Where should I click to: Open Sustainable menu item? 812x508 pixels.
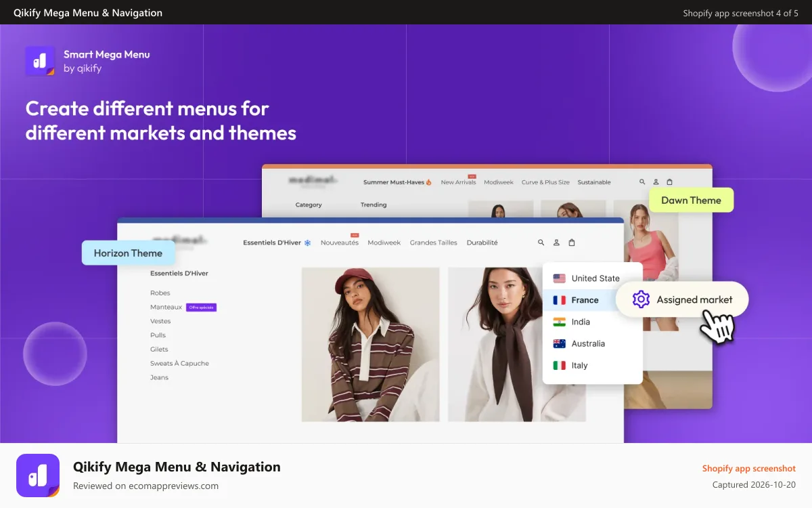click(x=594, y=182)
